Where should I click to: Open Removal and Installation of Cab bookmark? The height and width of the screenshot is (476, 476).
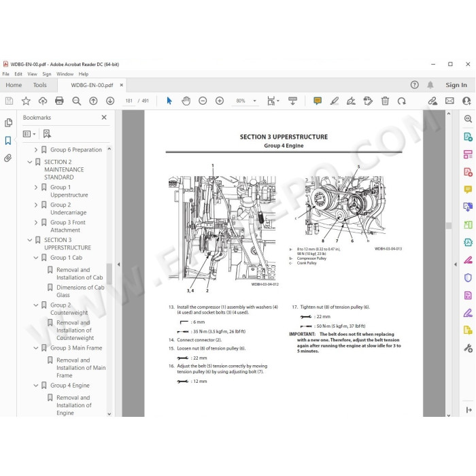pos(80,273)
